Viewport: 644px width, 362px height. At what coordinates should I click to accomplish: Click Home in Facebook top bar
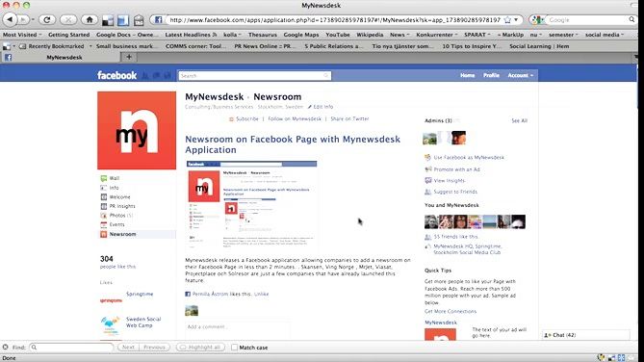[468, 75]
